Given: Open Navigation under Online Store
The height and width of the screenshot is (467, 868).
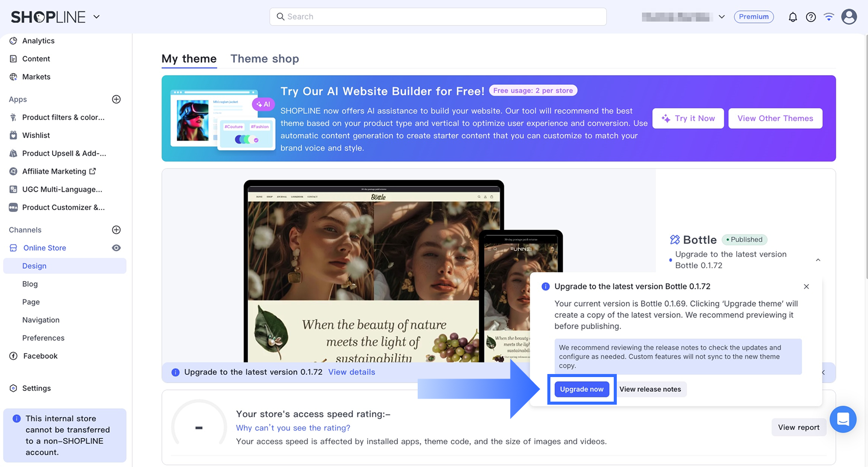Looking at the screenshot, I should click(41, 320).
